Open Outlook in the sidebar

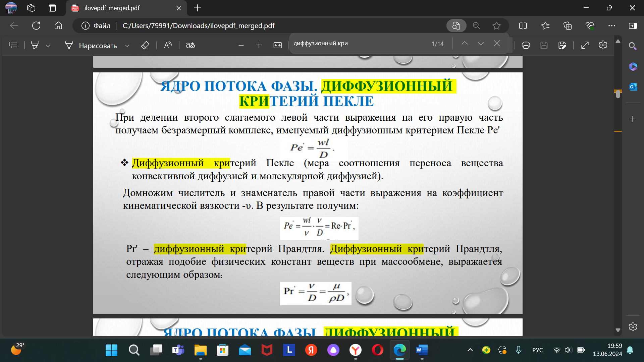[x=633, y=87]
